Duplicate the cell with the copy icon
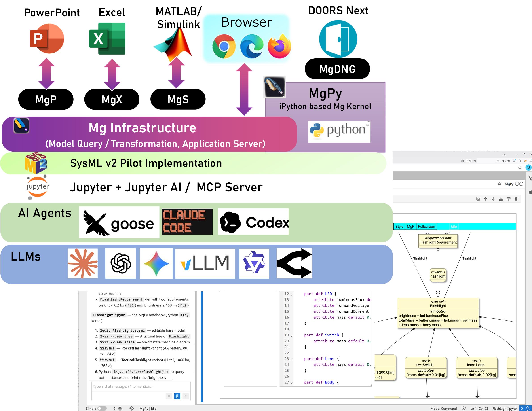 click(478, 199)
